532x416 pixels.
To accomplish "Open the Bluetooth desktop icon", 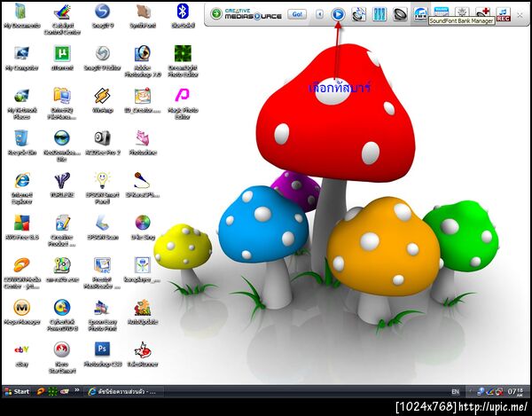I will pos(183,16).
